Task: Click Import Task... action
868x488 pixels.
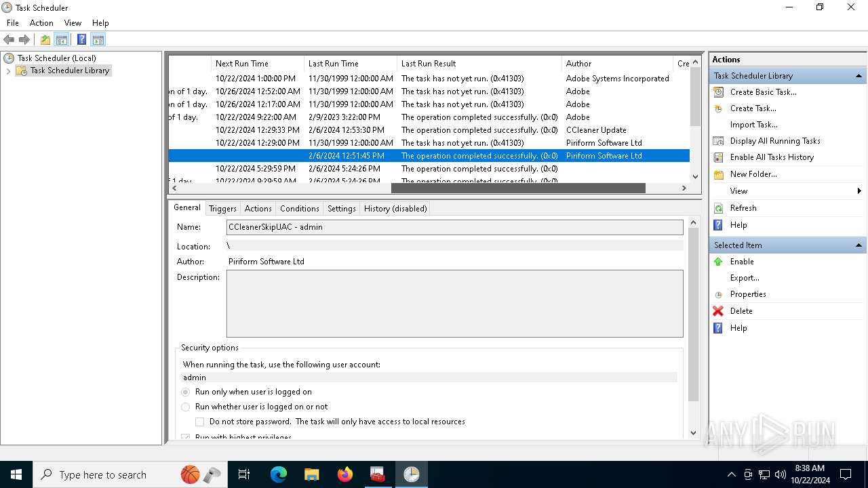Action: tap(753, 125)
